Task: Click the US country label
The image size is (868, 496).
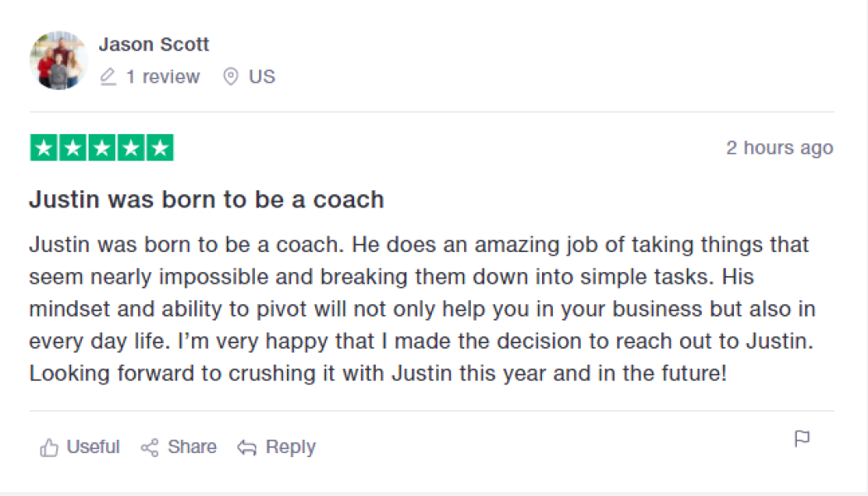Action: [x=261, y=77]
